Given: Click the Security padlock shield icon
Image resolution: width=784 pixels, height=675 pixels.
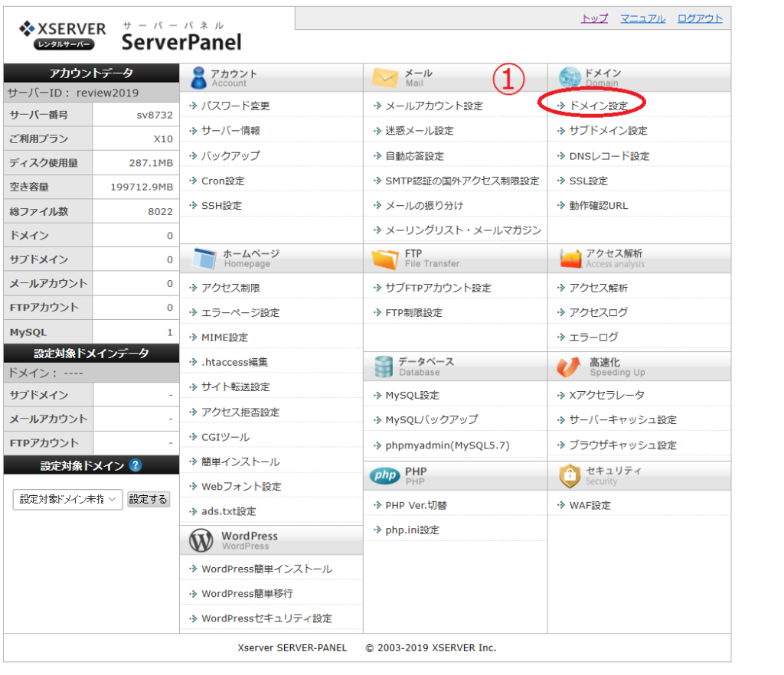Looking at the screenshot, I should tap(570, 475).
